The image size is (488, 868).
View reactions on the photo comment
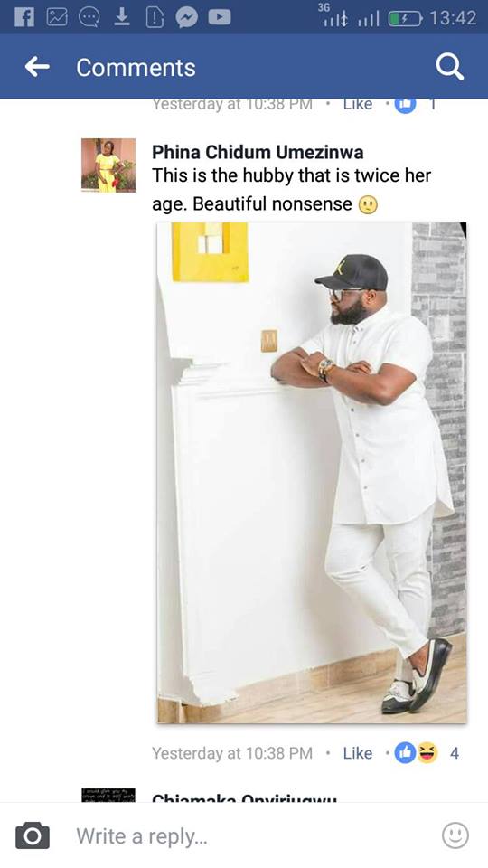pyautogui.click(x=426, y=753)
